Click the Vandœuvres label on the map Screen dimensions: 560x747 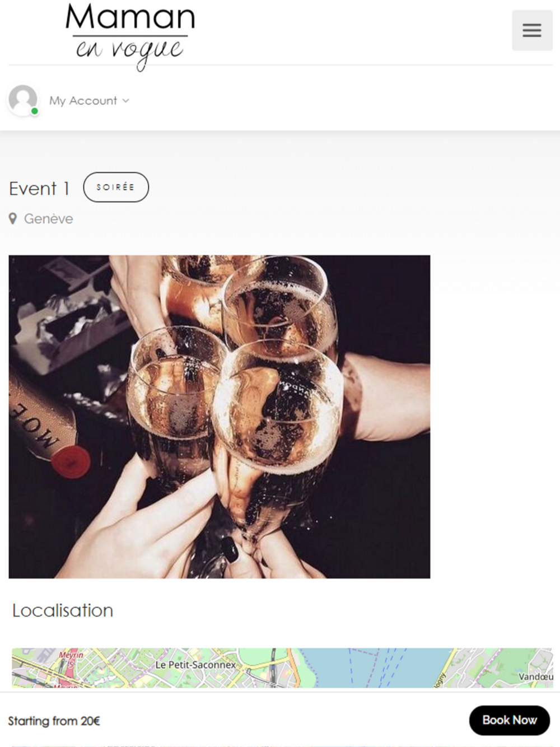point(535,676)
